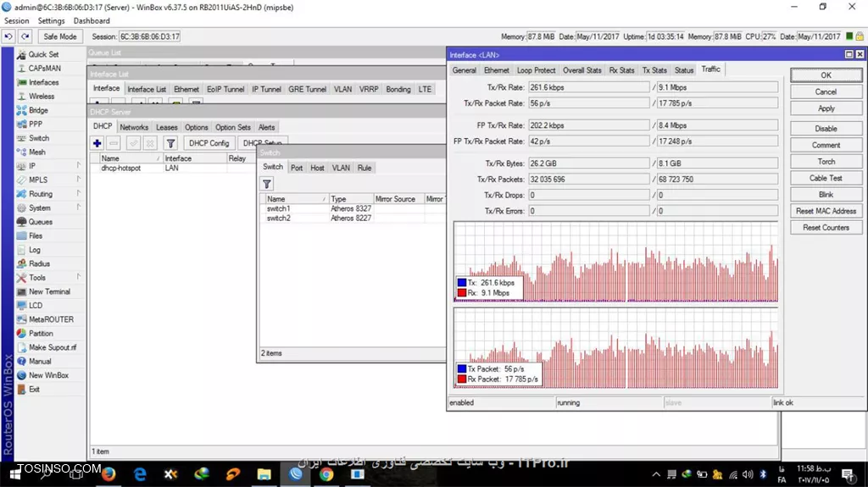Click the Tx Bytes field showing 26.2 GiB
This screenshot has width=868, height=487.
coord(588,163)
